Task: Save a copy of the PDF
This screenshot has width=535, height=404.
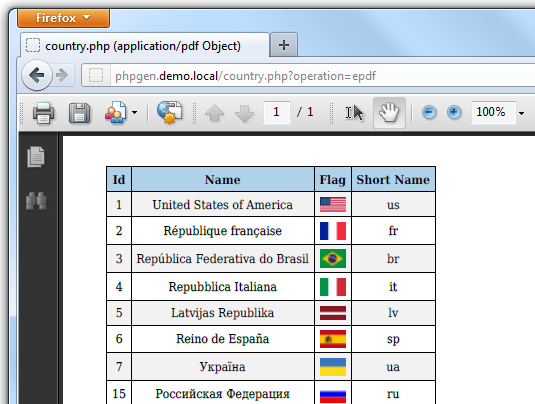Action: click(x=79, y=113)
